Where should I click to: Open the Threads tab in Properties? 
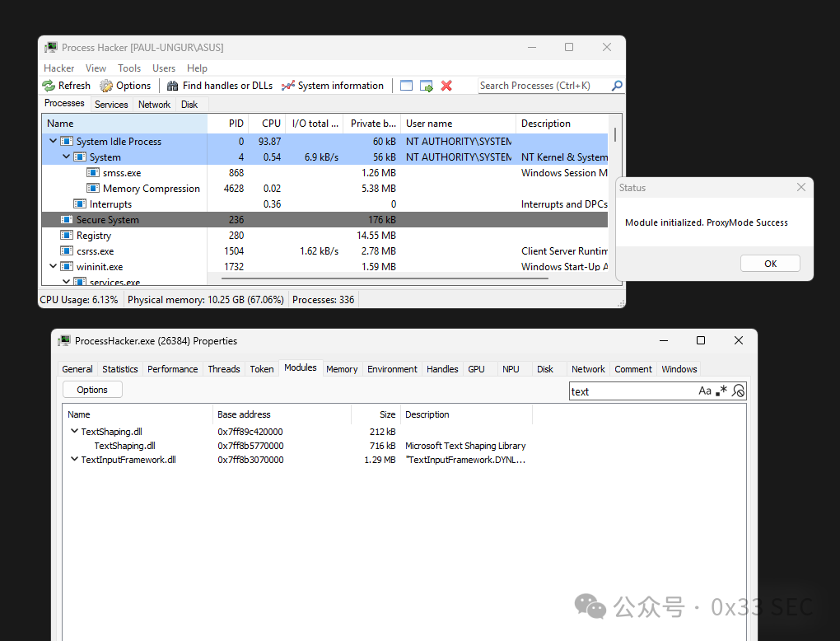(x=224, y=369)
